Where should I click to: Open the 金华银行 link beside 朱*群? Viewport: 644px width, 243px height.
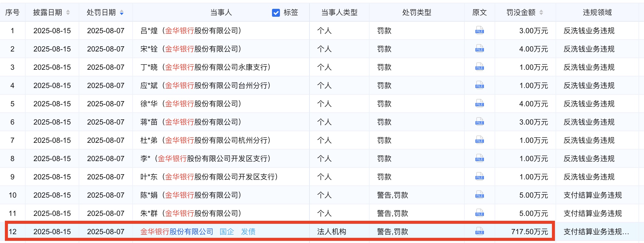(180, 213)
